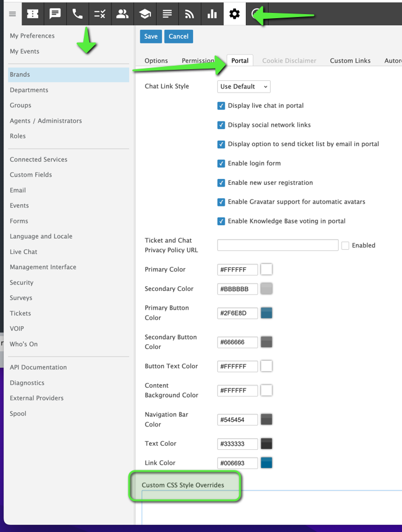
Task: Click the Cancel button
Action: tap(178, 36)
